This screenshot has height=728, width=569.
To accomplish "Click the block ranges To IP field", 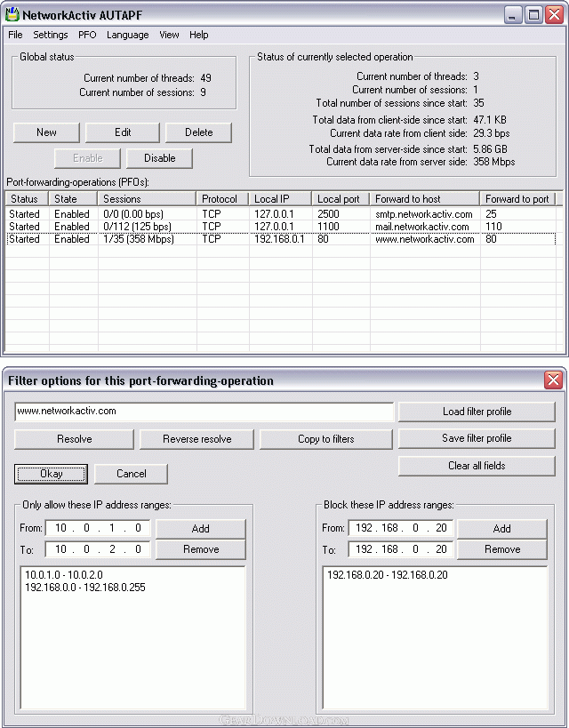I will click(x=400, y=549).
